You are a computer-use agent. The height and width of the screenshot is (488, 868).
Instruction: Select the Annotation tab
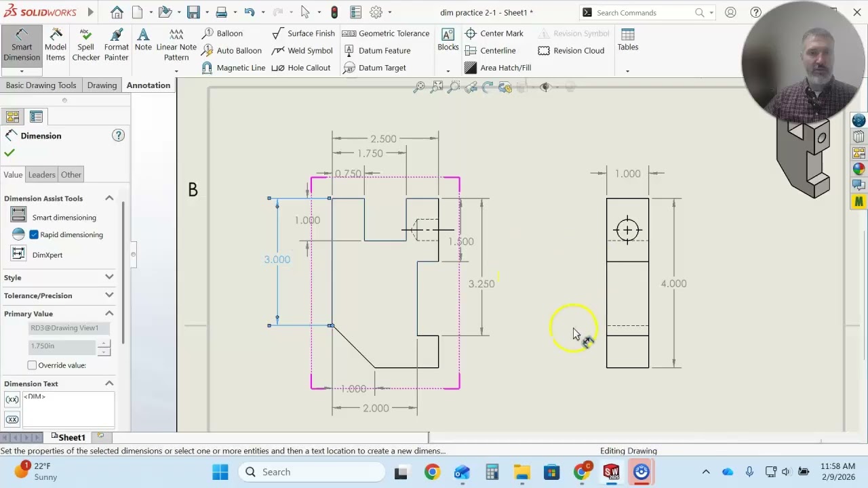(x=148, y=85)
